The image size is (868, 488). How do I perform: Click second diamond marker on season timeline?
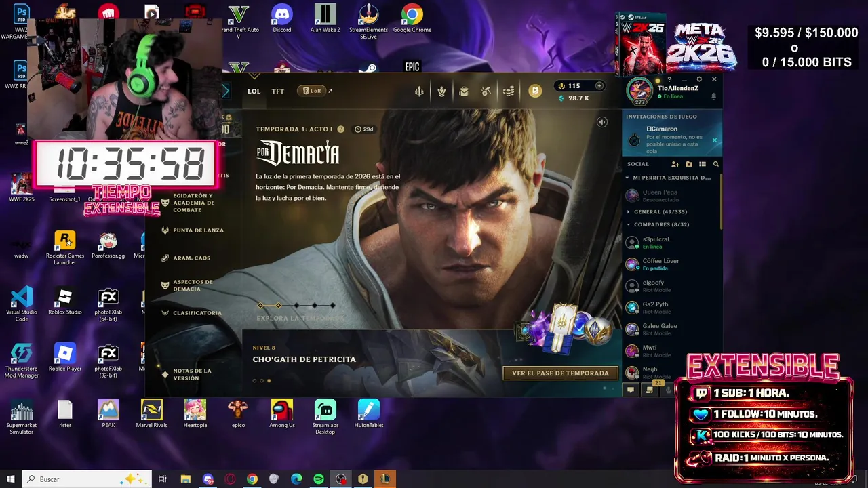pos(278,306)
